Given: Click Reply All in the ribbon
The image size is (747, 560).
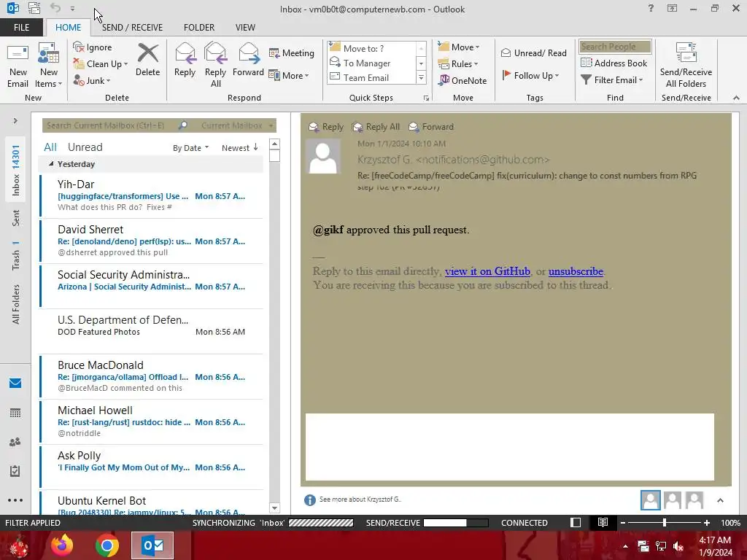Looking at the screenshot, I should coord(215,66).
